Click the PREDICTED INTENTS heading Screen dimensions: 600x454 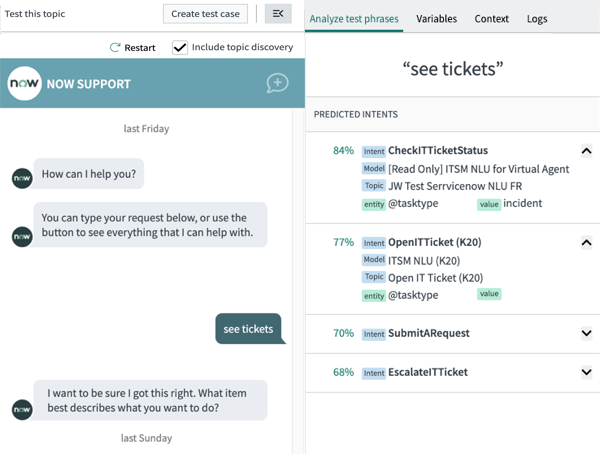pyautogui.click(x=355, y=114)
